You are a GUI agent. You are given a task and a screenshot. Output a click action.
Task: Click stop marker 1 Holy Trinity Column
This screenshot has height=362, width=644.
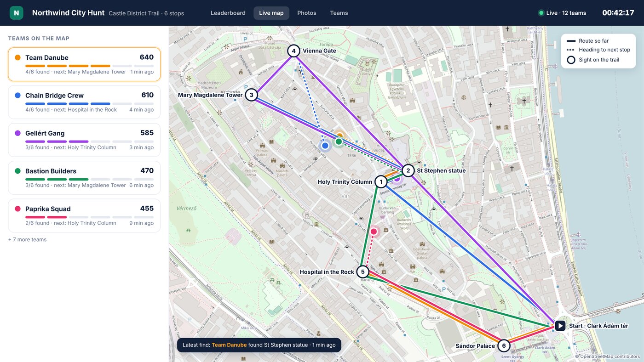(381, 182)
